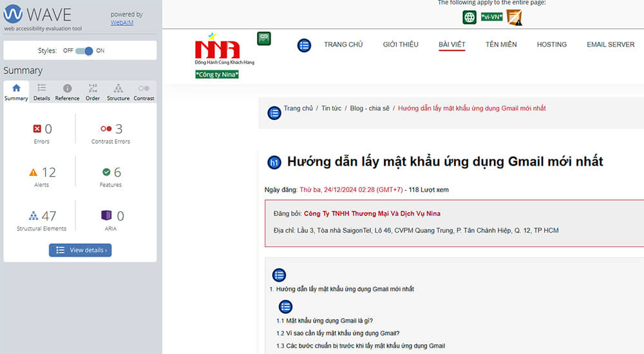Click the nested list icon in TOC
This screenshot has width=644, height=354.
point(285,307)
